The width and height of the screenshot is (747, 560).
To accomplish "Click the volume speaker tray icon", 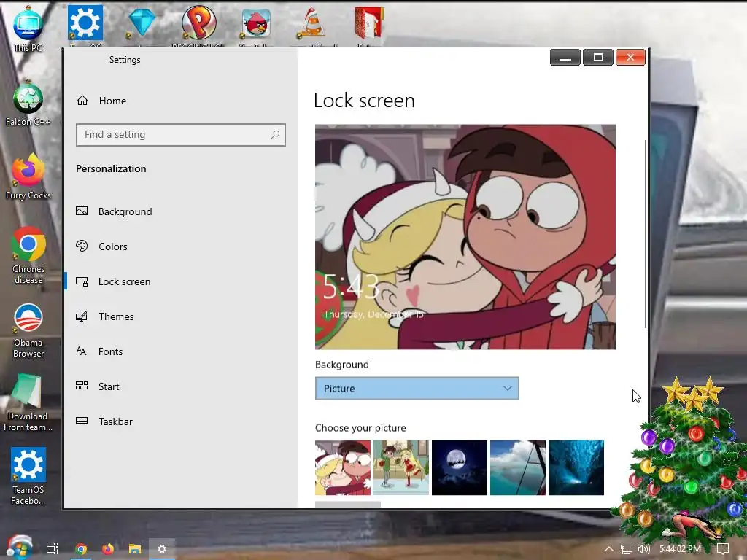I will pos(644,549).
